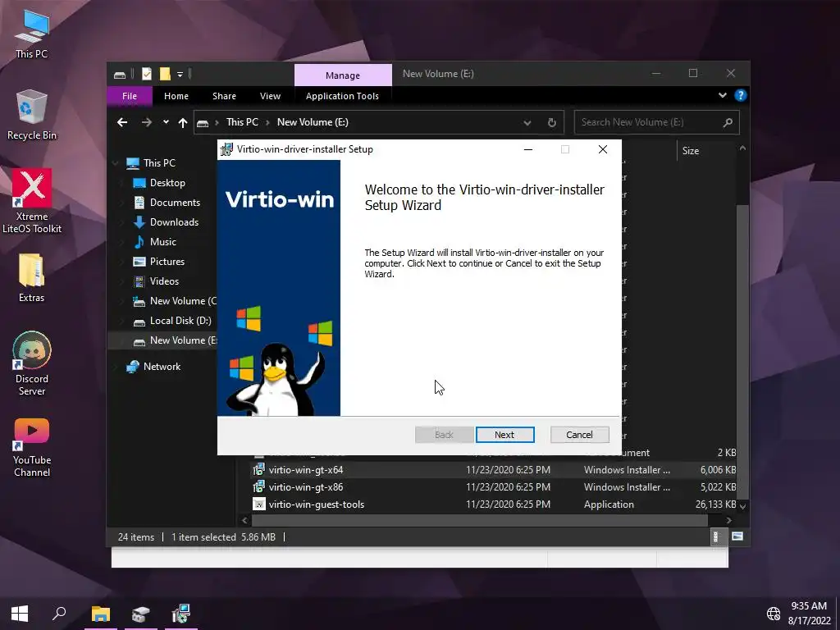Click scroll right arrow in file list
This screenshot has width=840, height=630.
coord(728,520)
